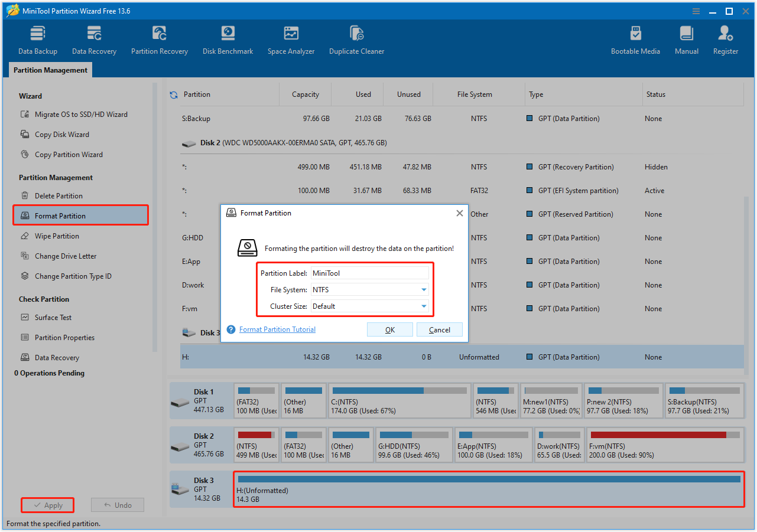
Task: Select Change Drive Letter
Action: [x=59, y=256]
